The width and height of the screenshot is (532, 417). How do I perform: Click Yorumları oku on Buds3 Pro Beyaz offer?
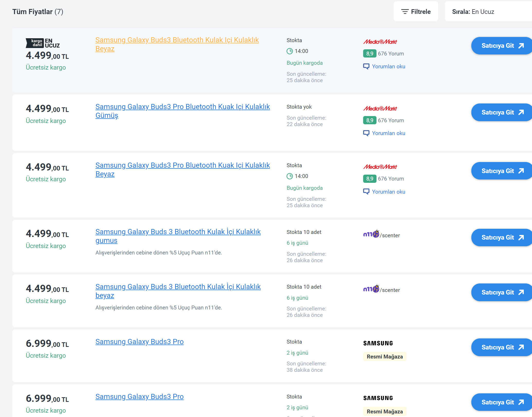(x=388, y=192)
